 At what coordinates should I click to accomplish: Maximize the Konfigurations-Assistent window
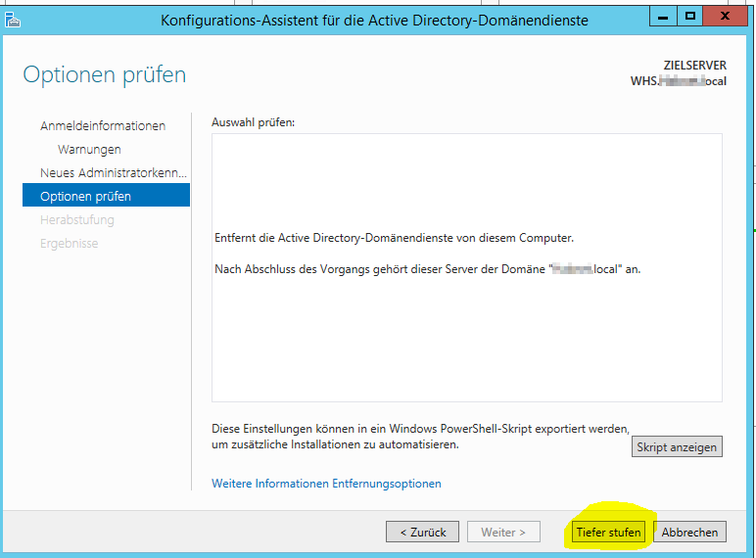690,17
